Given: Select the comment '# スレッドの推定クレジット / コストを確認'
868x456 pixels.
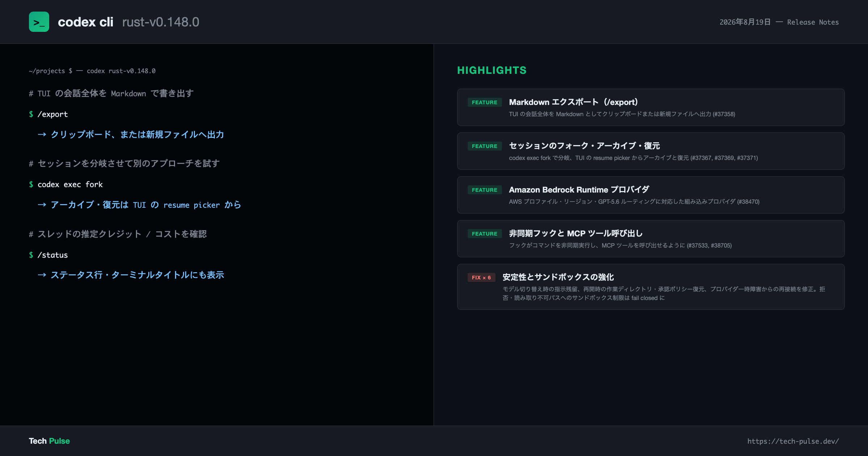Looking at the screenshot, I should point(118,234).
